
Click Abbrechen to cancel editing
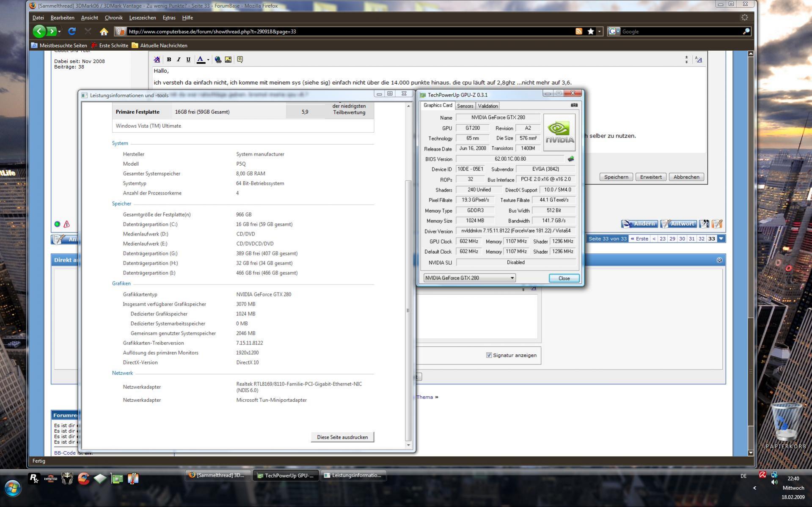tap(686, 177)
